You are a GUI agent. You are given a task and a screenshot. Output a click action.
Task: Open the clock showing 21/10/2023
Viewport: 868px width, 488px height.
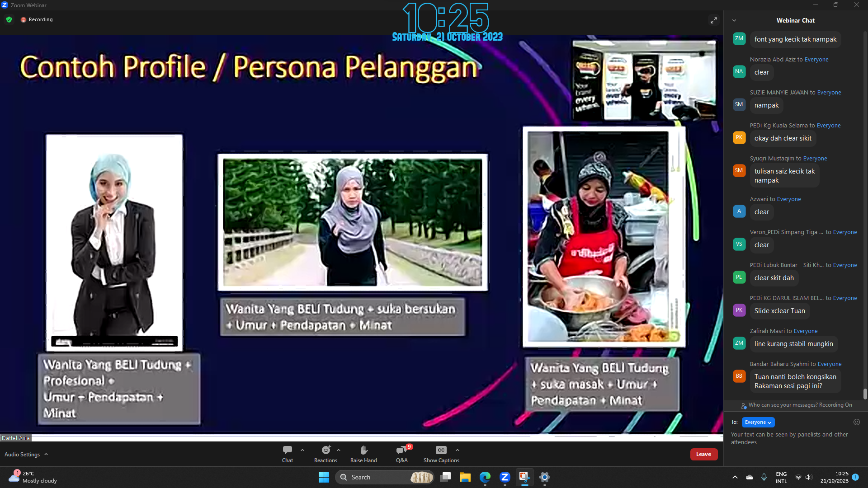coord(835,477)
